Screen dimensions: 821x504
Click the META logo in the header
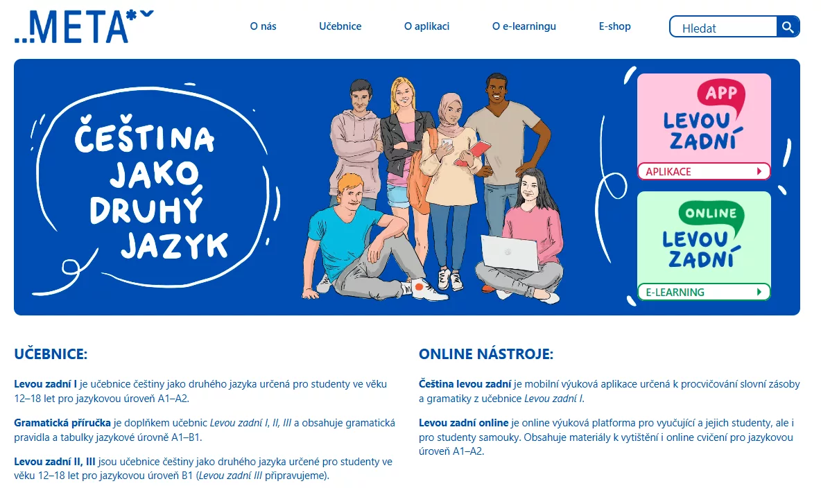pyautogui.click(x=84, y=26)
